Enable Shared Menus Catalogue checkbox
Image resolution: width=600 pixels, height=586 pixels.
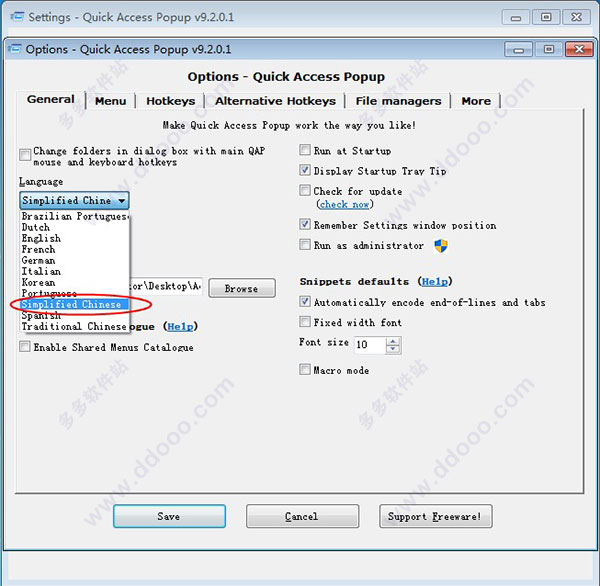click(x=24, y=347)
